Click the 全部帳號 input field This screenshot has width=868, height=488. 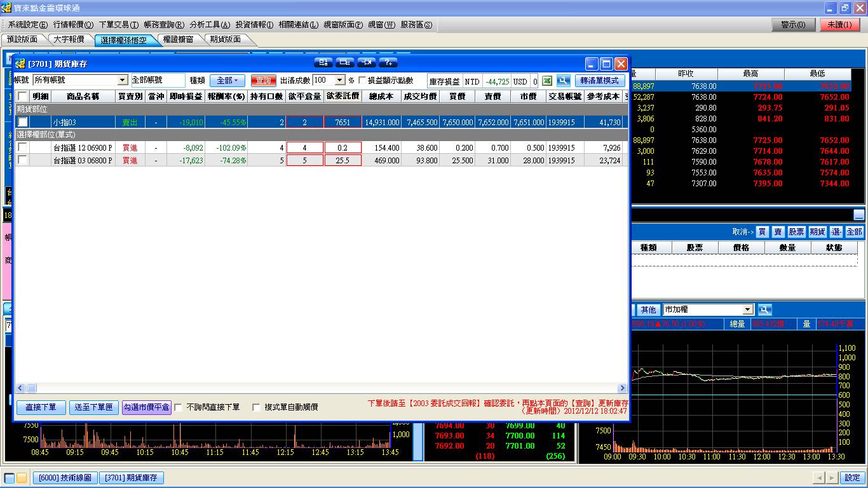[158, 81]
